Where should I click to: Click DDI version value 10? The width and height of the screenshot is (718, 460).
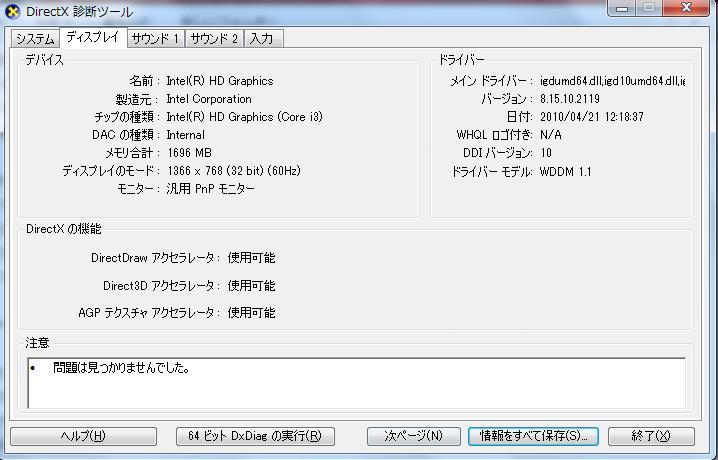[546, 153]
